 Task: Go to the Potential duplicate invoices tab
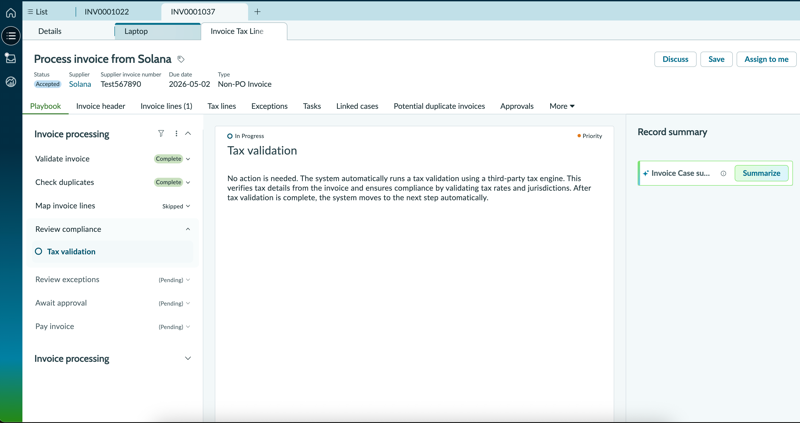click(439, 106)
